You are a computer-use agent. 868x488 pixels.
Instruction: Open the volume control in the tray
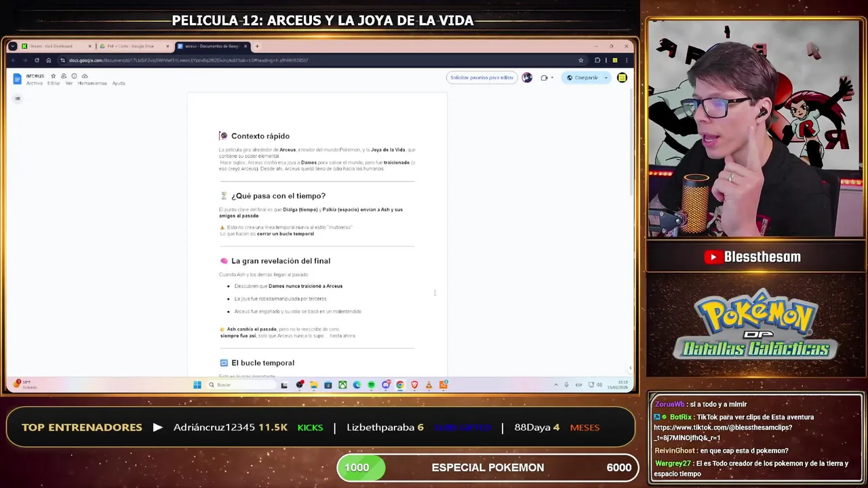[599, 385]
